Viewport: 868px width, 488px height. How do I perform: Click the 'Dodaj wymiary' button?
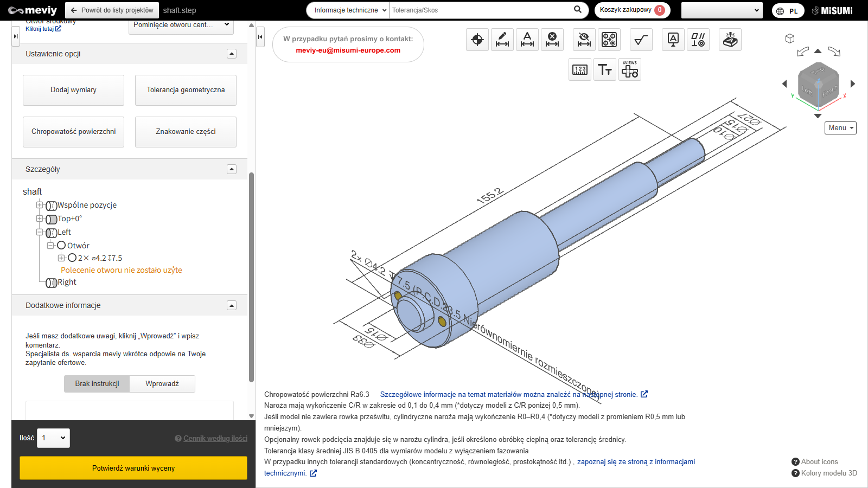73,90
